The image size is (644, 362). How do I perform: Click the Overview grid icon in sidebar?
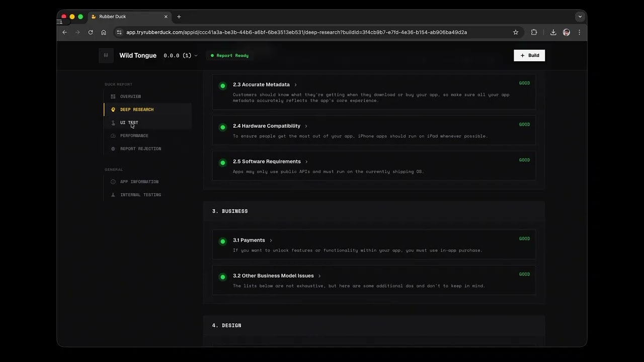click(x=113, y=96)
